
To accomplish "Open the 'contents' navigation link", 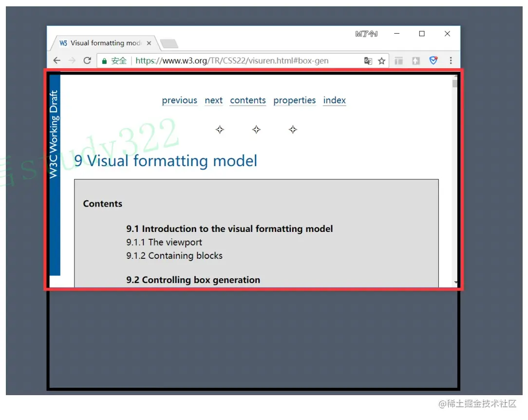I will pyautogui.click(x=248, y=100).
